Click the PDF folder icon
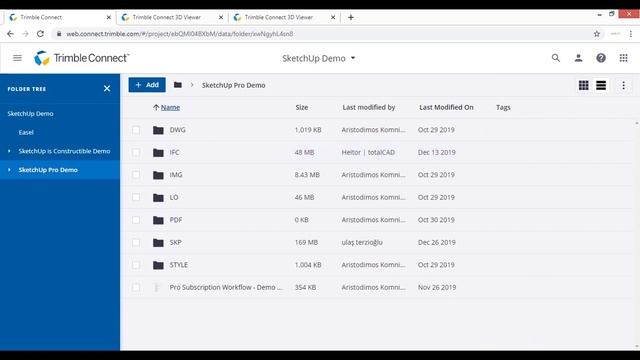This screenshot has width=640, height=360. point(158,220)
